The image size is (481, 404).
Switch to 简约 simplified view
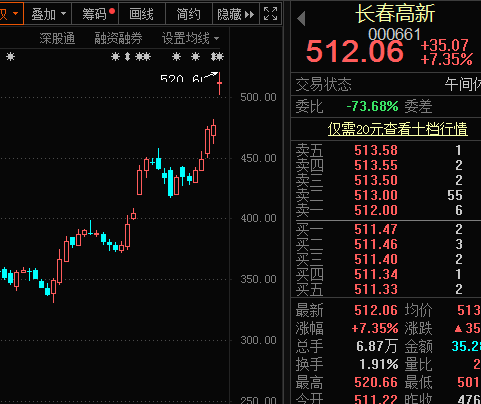(x=189, y=14)
